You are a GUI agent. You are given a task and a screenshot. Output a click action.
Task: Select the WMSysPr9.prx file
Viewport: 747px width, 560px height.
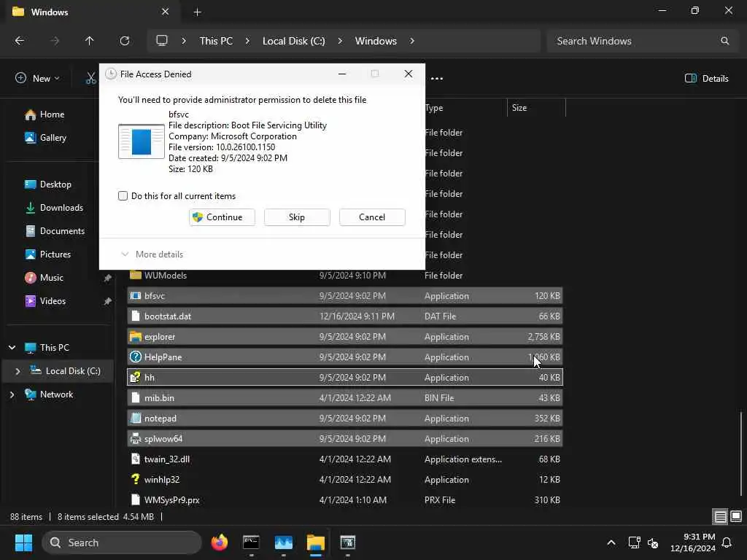click(345, 500)
